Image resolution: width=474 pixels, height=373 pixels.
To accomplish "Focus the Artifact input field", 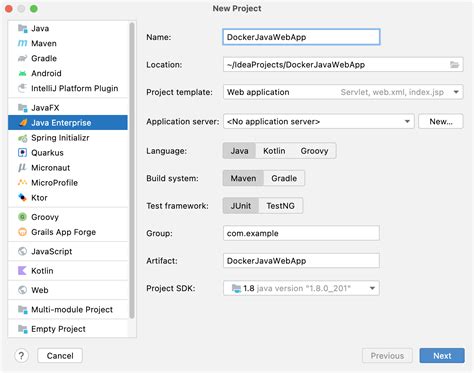I will pyautogui.click(x=301, y=261).
